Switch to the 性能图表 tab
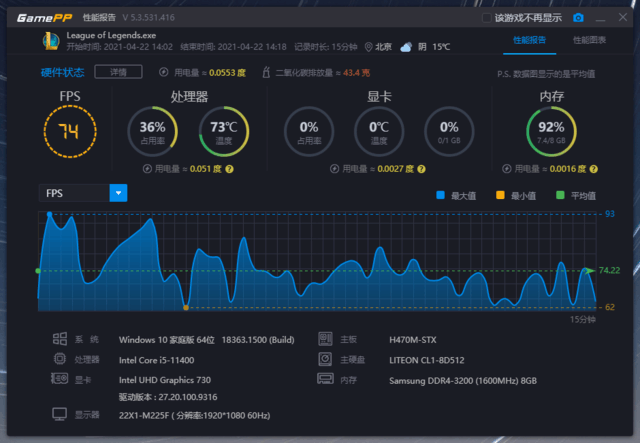The width and height of the screenshot is (640, 443). click(589, 40)
